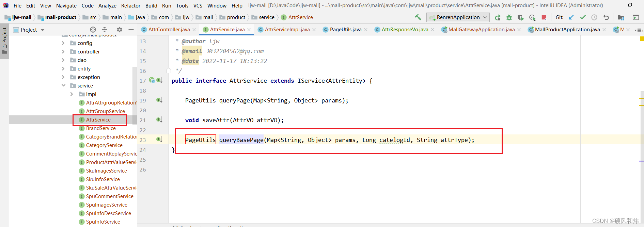Click the Spring bean gutter icon on line 17
This screenshot has width=644, height=227.
(152, 80)
